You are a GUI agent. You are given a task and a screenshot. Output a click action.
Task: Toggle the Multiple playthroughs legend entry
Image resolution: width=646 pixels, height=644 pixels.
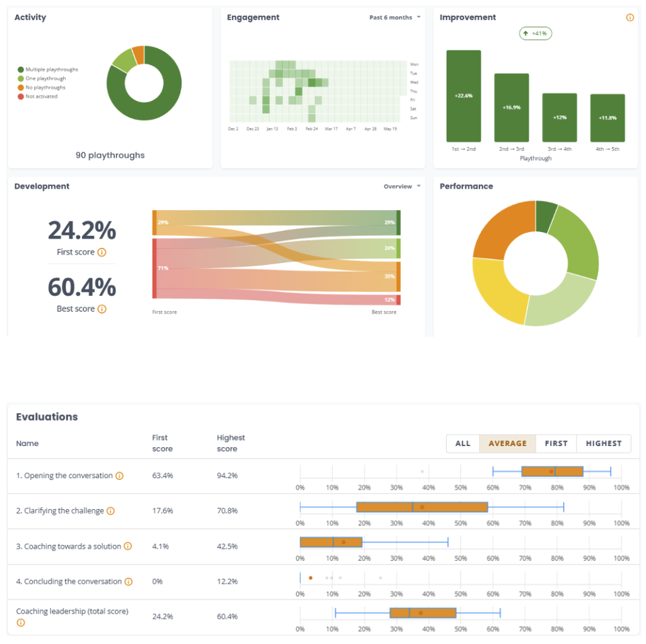[48, 69]
